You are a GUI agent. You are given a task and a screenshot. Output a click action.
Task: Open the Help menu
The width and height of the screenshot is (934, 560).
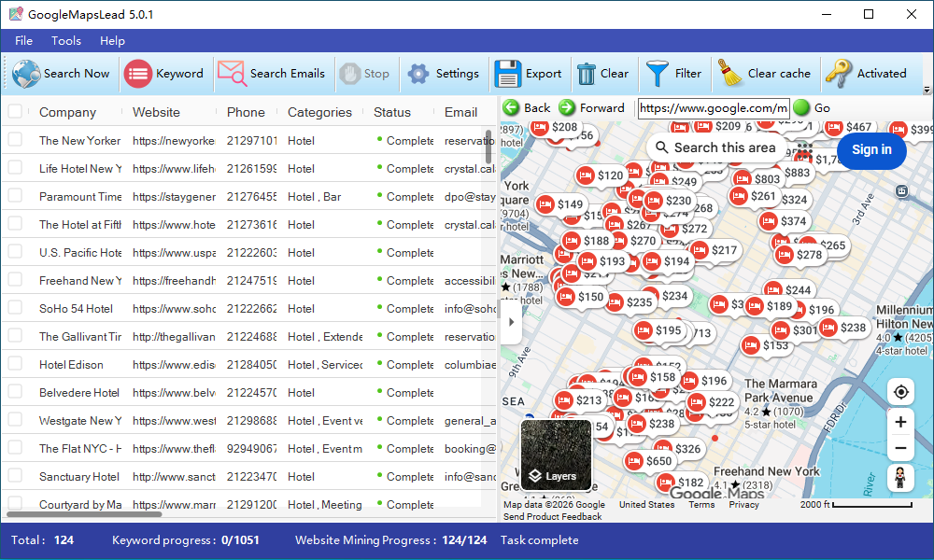(112, 40)
